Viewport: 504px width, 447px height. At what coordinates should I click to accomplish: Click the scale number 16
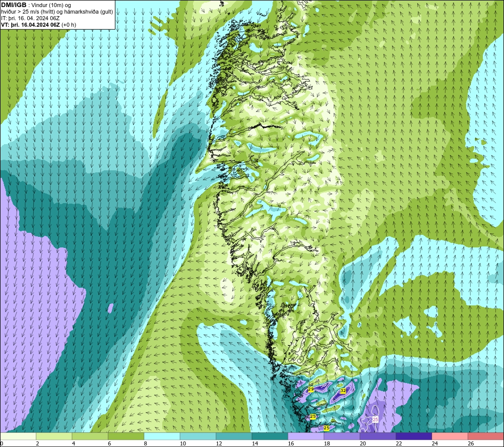(x=291, y=443)
